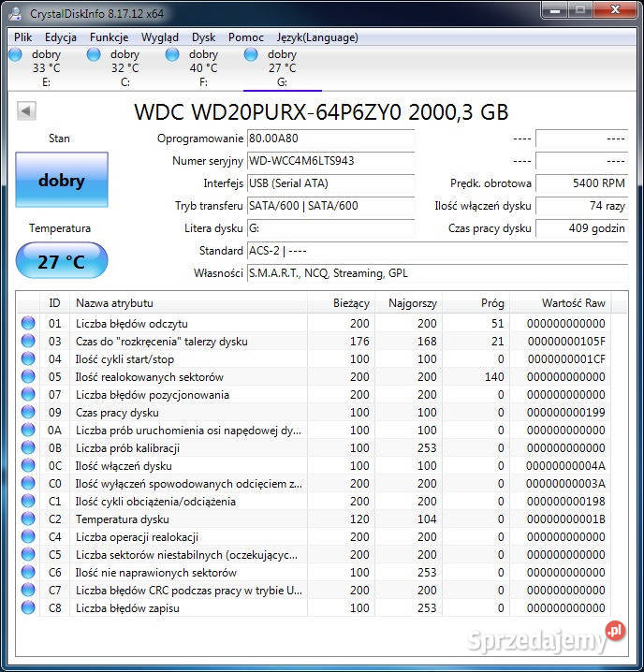Click status icon for attribute C6
This screenshot has height=672, width=644.
point(28,572)
